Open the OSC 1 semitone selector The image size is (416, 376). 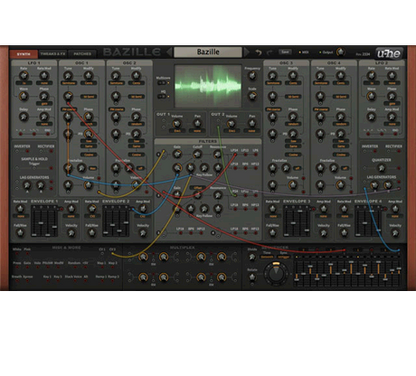(x=69, y=83)
